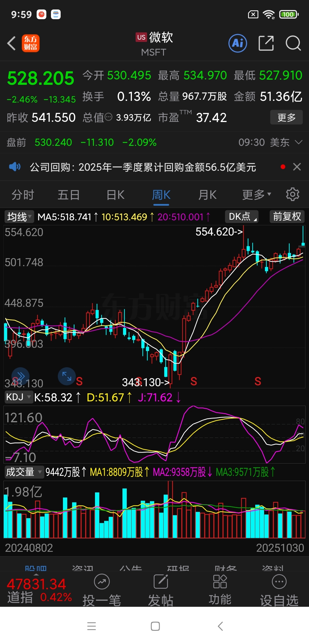Screen dimensions: 309x644
Task: Tap the K:58.32 KDJ value
Action: coord(53,397)
